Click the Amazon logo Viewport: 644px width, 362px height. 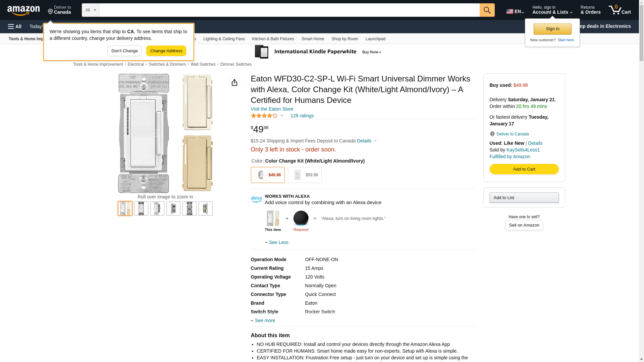(x=23, y=10)
